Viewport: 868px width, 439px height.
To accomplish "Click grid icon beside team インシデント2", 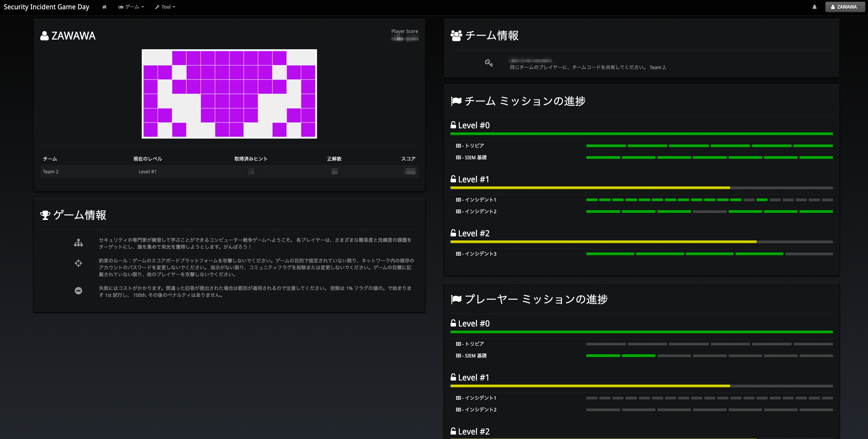I will click(x=458, y=212).
